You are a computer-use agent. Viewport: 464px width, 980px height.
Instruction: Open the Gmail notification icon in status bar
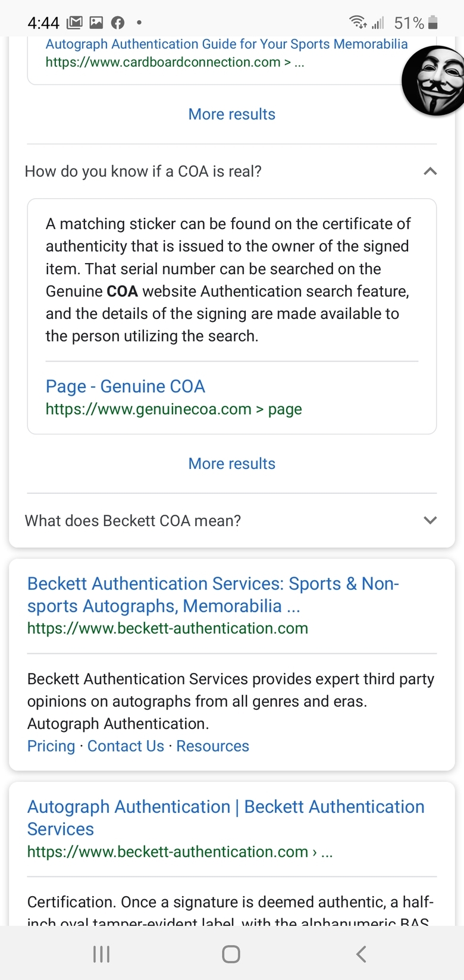pyautogui.click(x=74, y=23)
